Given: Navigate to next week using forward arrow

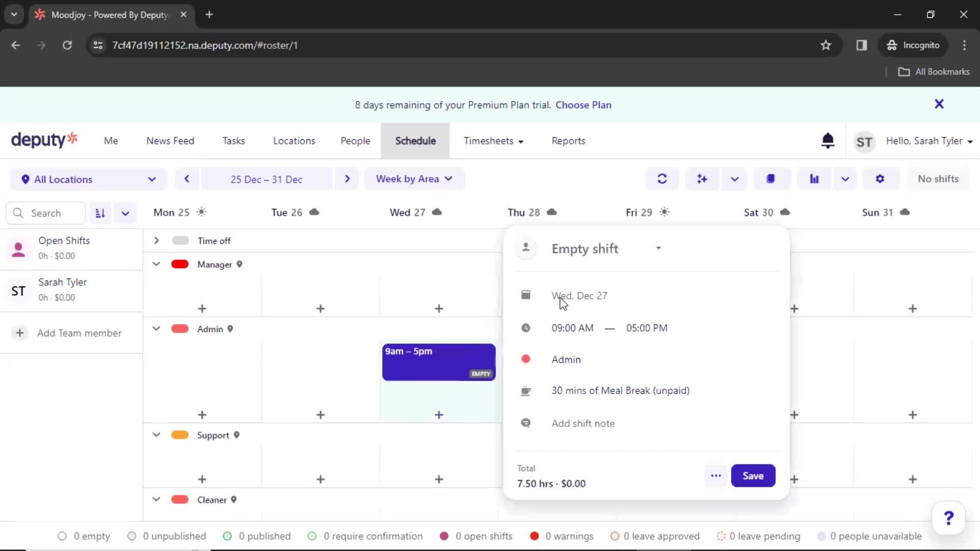Looking at the screenshot, I should 347,179.
